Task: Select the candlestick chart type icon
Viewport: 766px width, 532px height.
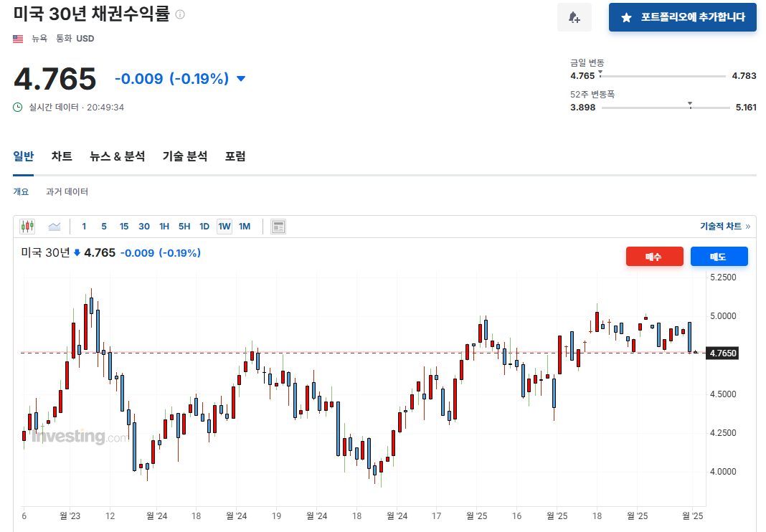Action: pyautogui.click(x=27, y=227)
